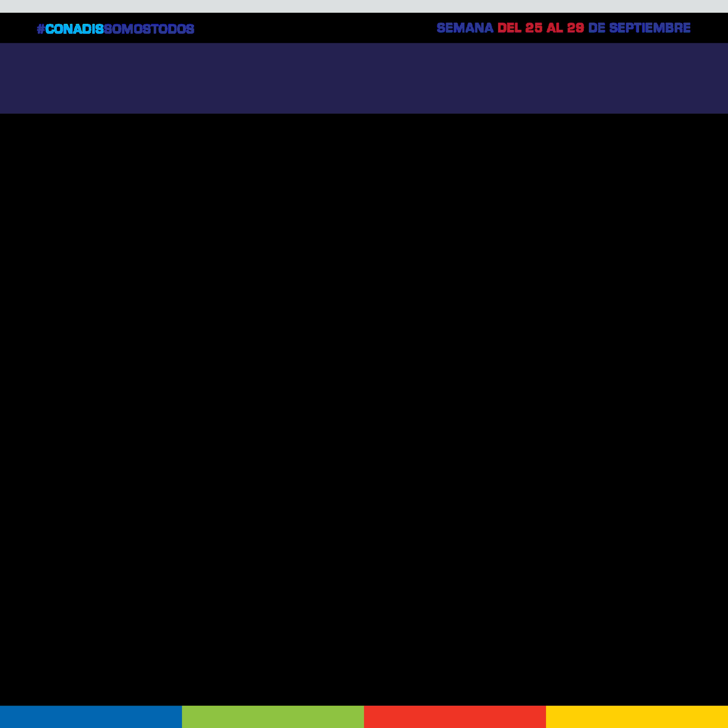Click the dark purple banner strip
This screenshot has width=728, height=728.
(364, 78)
